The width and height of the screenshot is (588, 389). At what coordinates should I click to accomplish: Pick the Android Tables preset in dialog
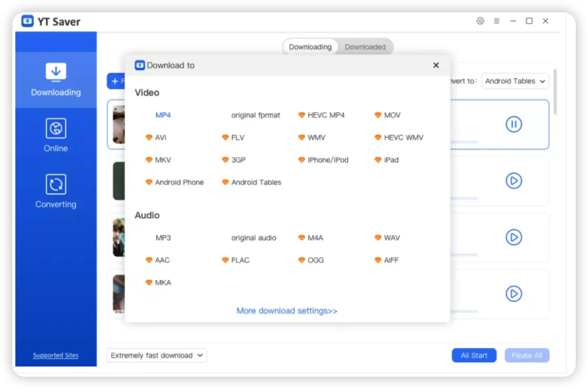click(x=251, y=182)
